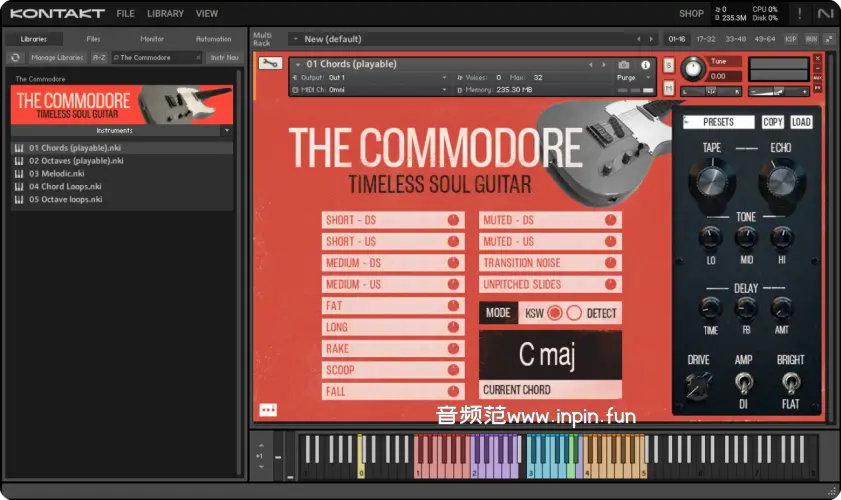Click the LOAD preset button
The height and width of the screenshot is (500, 841).
[801, 122]
